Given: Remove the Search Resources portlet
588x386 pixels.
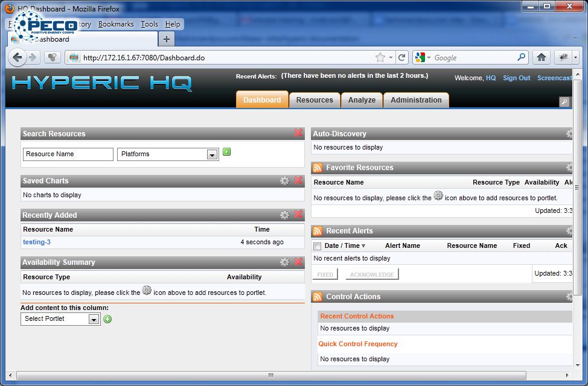Looking at the screenshot, I should coord(298,133).
